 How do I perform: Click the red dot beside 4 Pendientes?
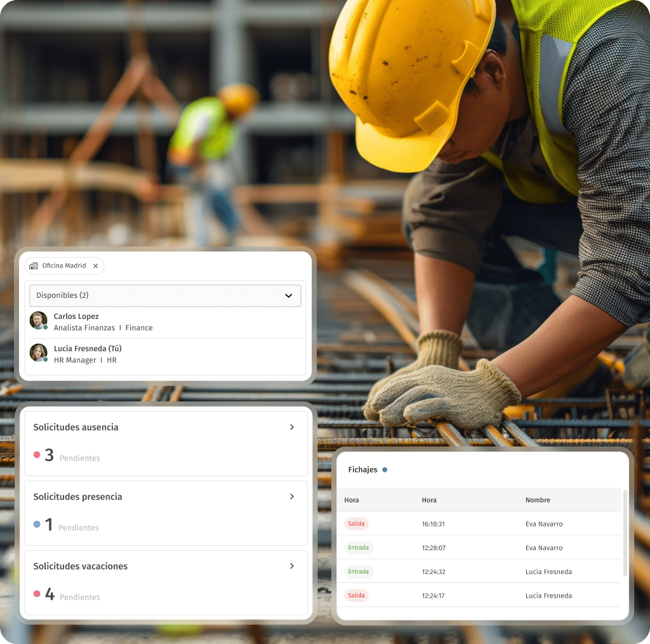pos(37,594)
